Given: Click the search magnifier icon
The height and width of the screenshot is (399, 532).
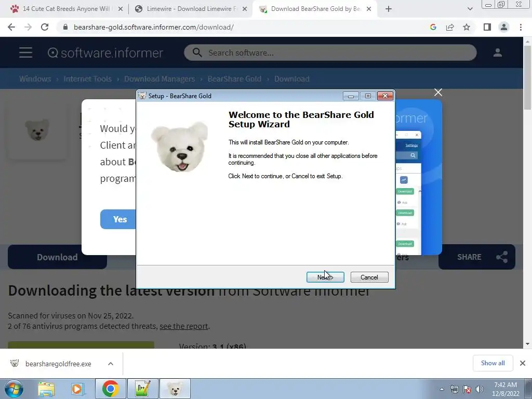Looking at the screenshot, I should pyautogui.click(x=197, y=52).
